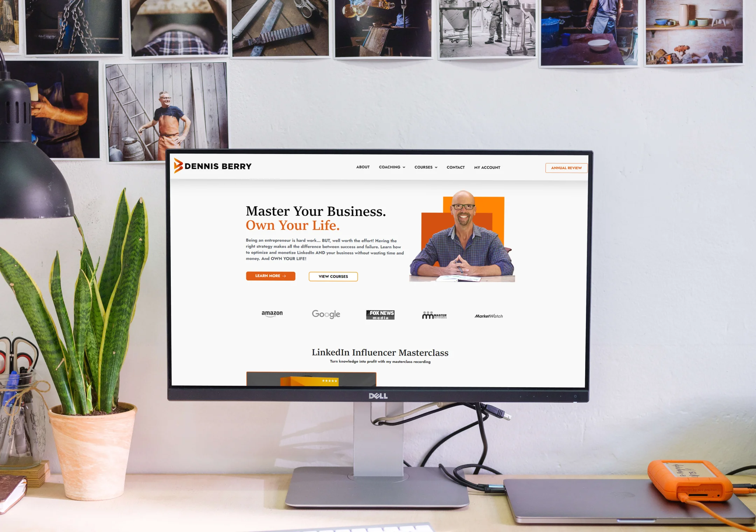Click the Learn More button
Screen dimensions: 756x532
tap(270, 276)
